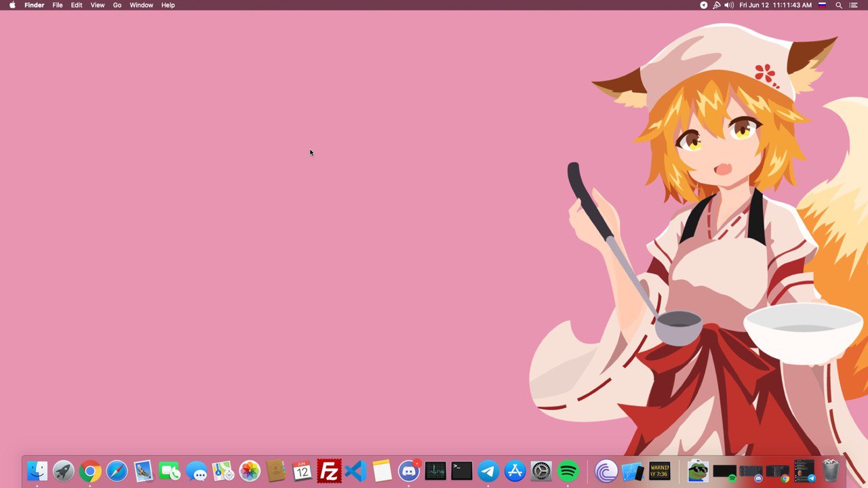
Task: Launch Google Chrome from the Dock
Action: (x=90, y=470)
